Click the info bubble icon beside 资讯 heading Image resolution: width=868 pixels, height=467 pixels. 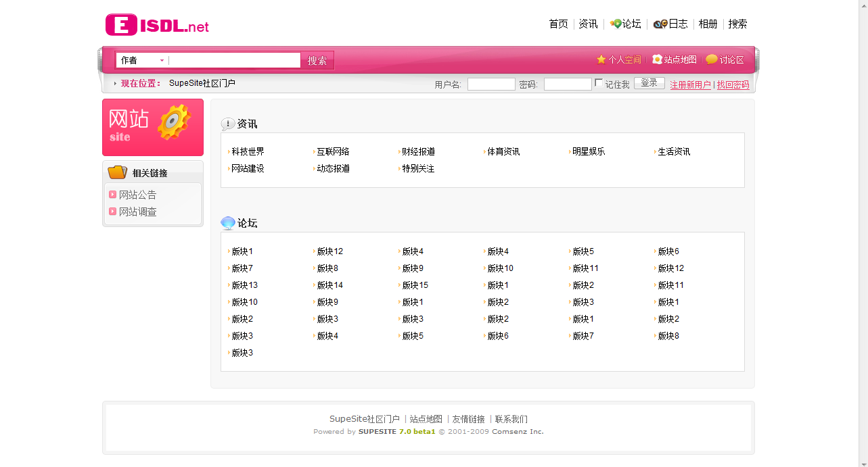228,124
